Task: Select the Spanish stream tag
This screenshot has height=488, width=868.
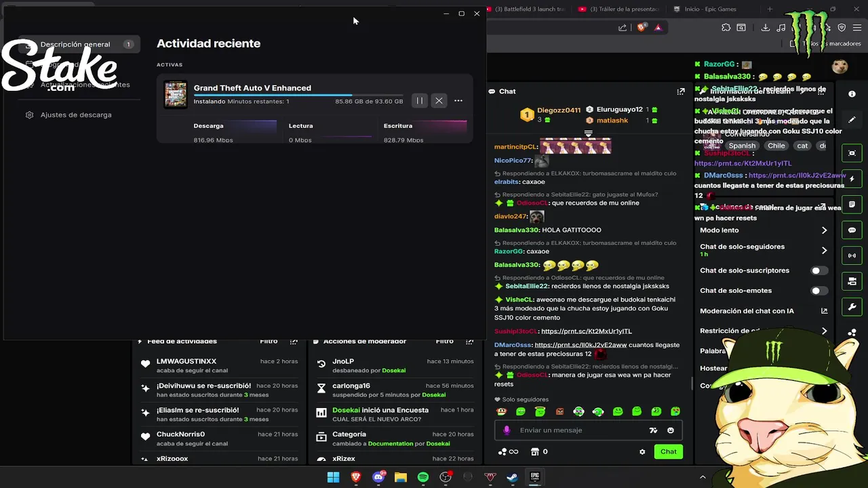Action: coord(742,146)
